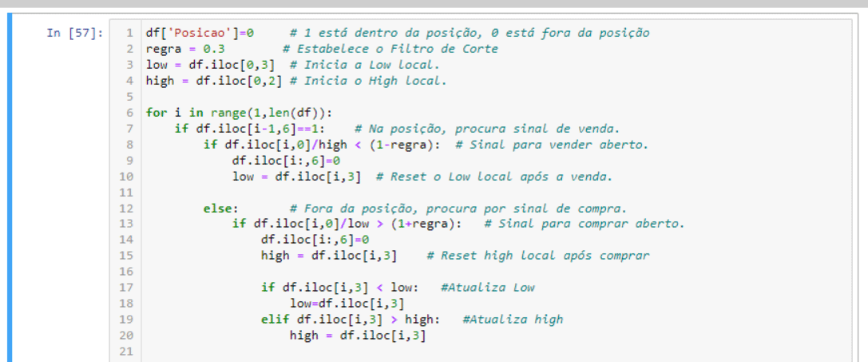Click line number 6 in the gutter
This screenshot has height=362, width=868.
pos(129,113)
